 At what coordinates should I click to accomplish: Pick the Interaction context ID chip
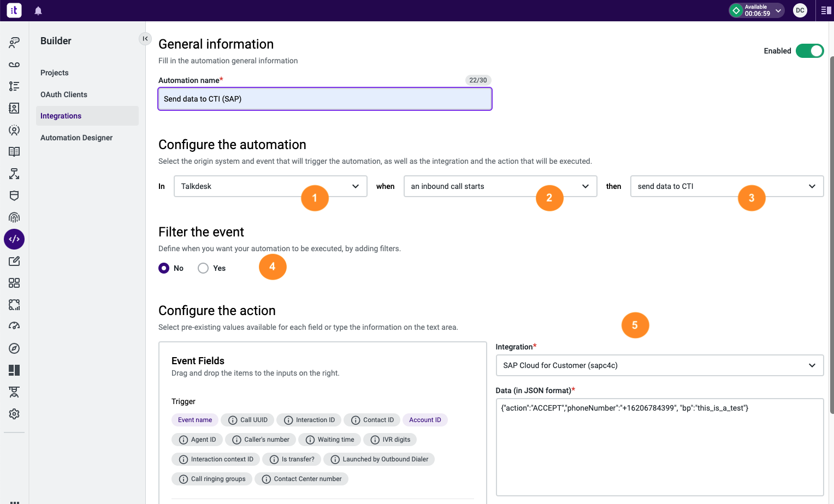216,459
